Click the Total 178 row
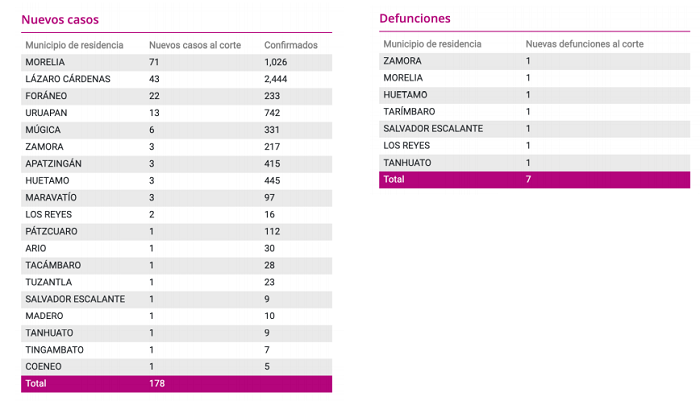 click(x=176, y=384)
